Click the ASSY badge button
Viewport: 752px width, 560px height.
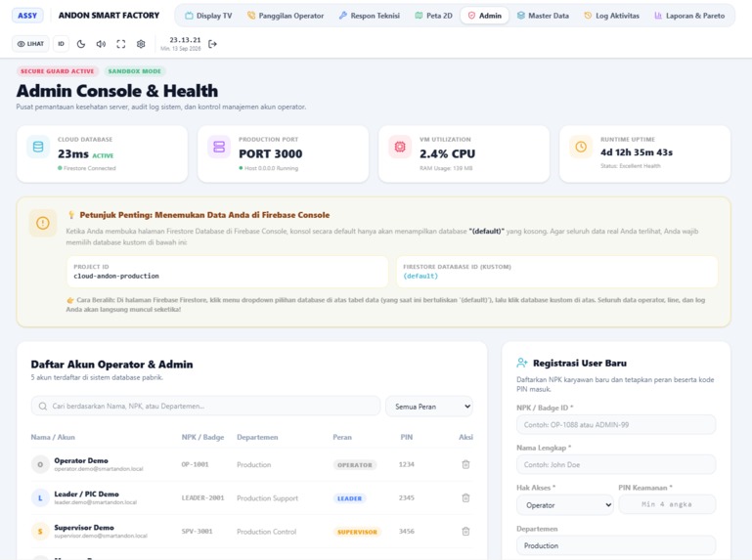pos(27,16)
